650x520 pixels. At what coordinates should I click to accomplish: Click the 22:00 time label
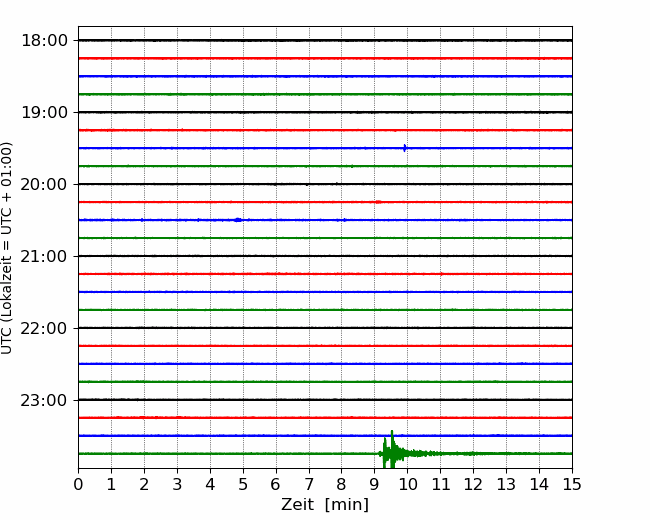44,328
